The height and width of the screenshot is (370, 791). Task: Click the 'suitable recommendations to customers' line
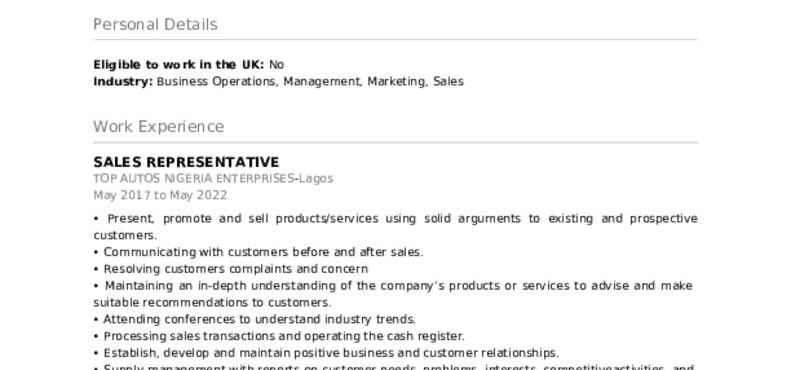[212, 302]
